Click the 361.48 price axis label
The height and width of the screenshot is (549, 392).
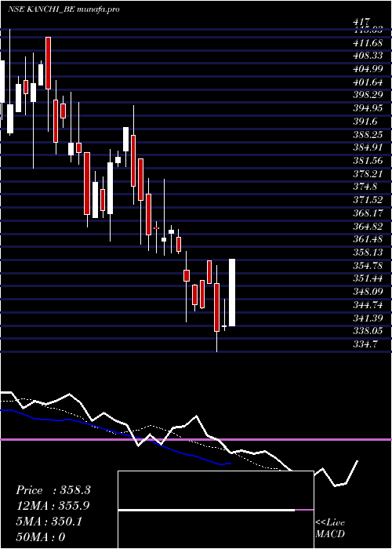pyautogui.click(x=368, y=238)
